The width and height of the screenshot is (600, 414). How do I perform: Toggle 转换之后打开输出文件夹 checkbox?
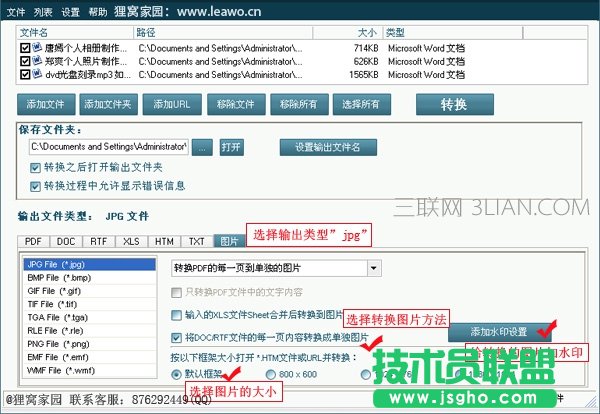pyautogui.click(x=35, y=168)
